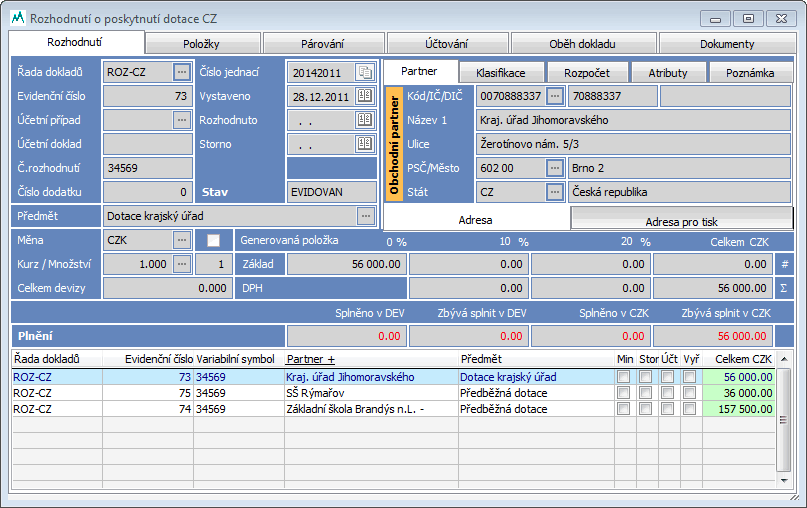Tick the Min checkbox for SŠ Rýmařov row

pos(624,393)
